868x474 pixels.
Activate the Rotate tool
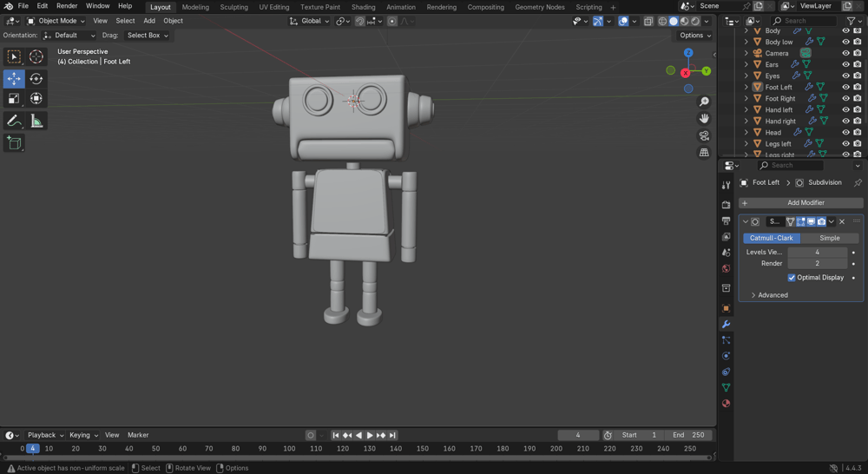(x=36, y=79)
